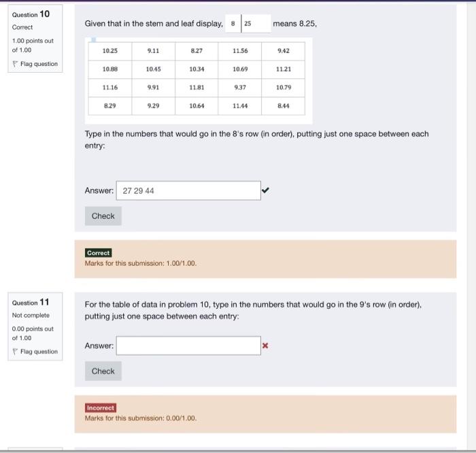476x453 pixels.
Task: Click table cell 11.44
Action: click(240, 105)
